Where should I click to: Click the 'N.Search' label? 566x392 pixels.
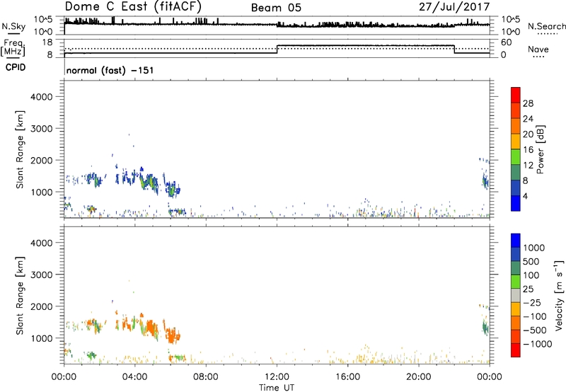[x=546, y=26]
